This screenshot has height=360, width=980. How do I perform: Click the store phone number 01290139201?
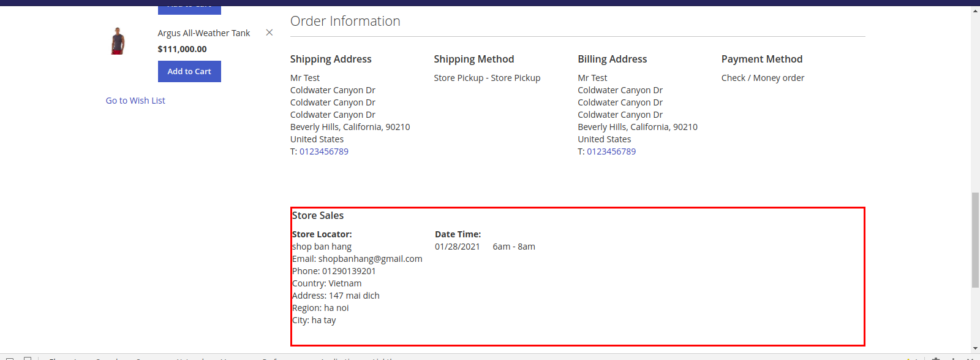[x=349, y=271]
